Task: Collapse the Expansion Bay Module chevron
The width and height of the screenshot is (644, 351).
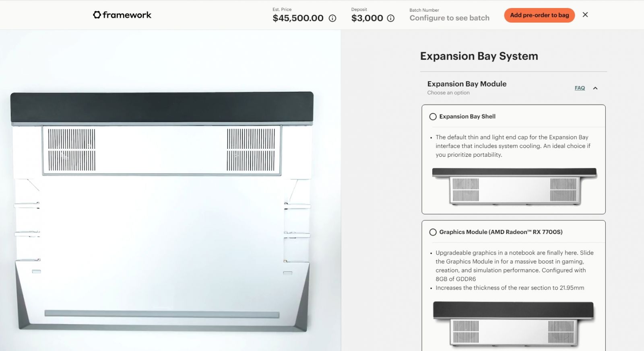Action: point(595,88)
